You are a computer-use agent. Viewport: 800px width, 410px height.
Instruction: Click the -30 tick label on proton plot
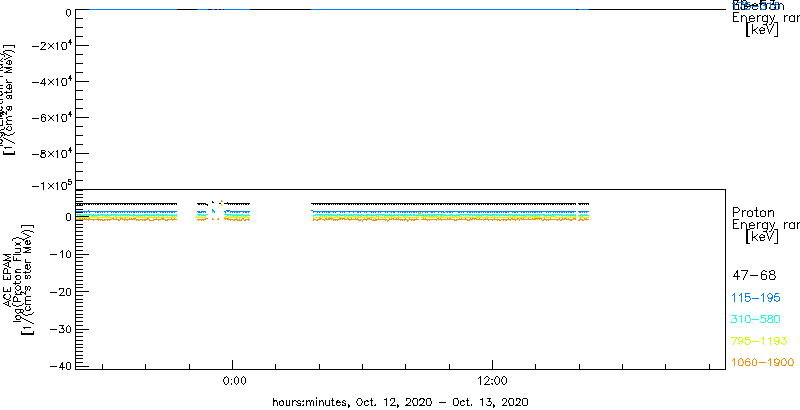[x=60, y=329]
